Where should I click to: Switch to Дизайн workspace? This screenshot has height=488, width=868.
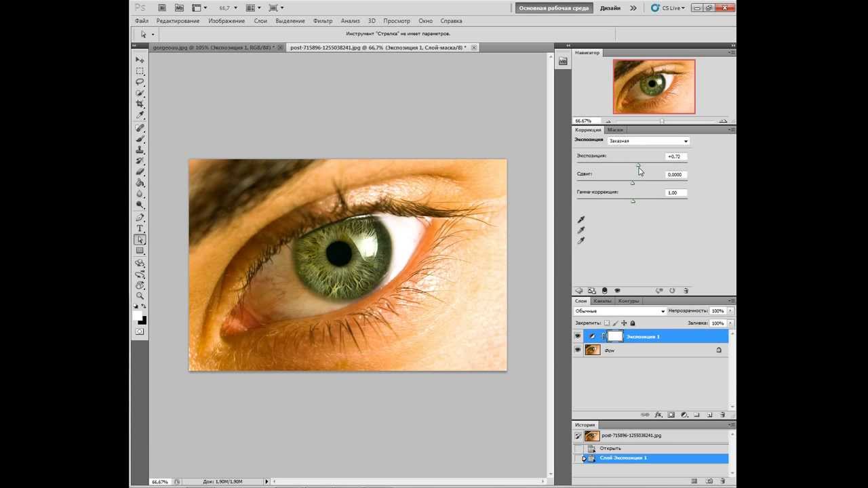pos(610,8)
